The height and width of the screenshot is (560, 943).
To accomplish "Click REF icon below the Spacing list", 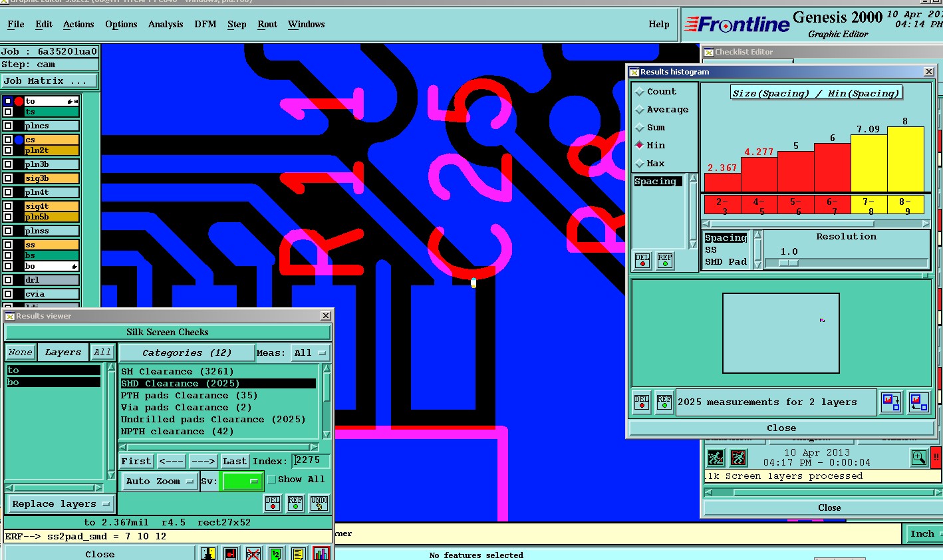I will tap(665, 261).
